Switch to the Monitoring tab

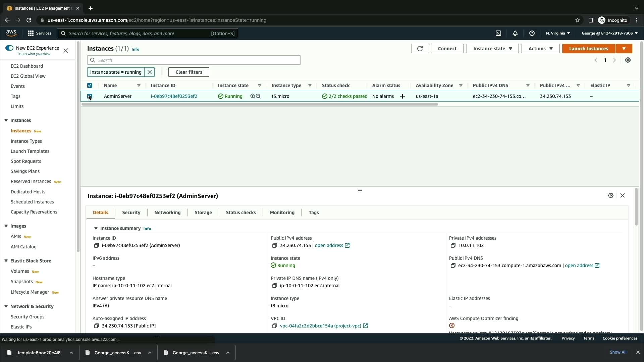coord(282,213)
